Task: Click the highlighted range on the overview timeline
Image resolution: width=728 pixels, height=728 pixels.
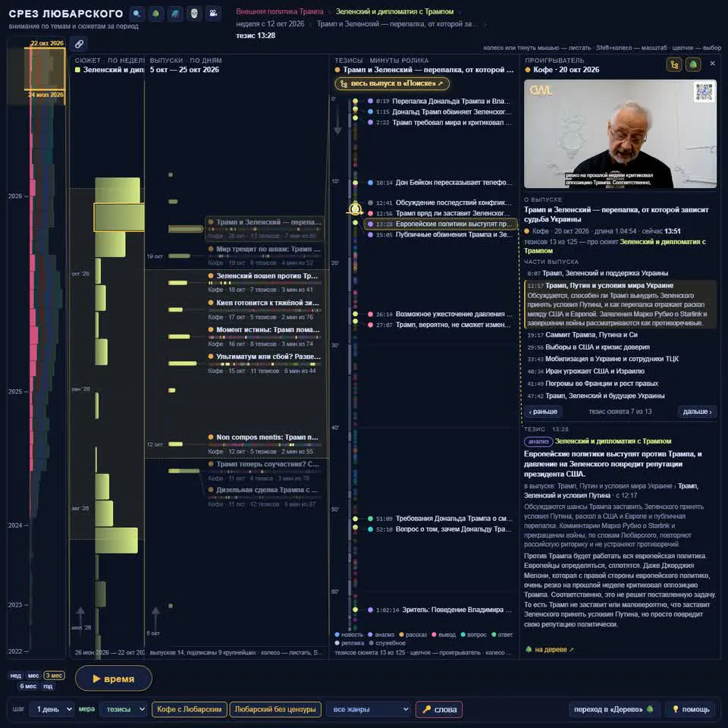Action: (45, 68)
